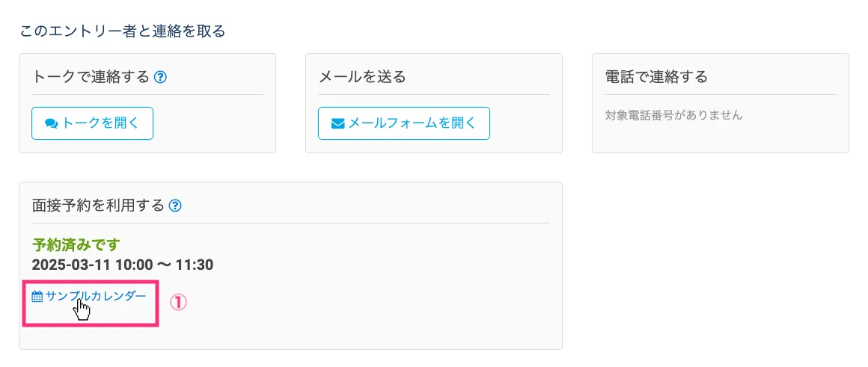Click blank space under 対象電話番号がありません text

pos(718,138)
